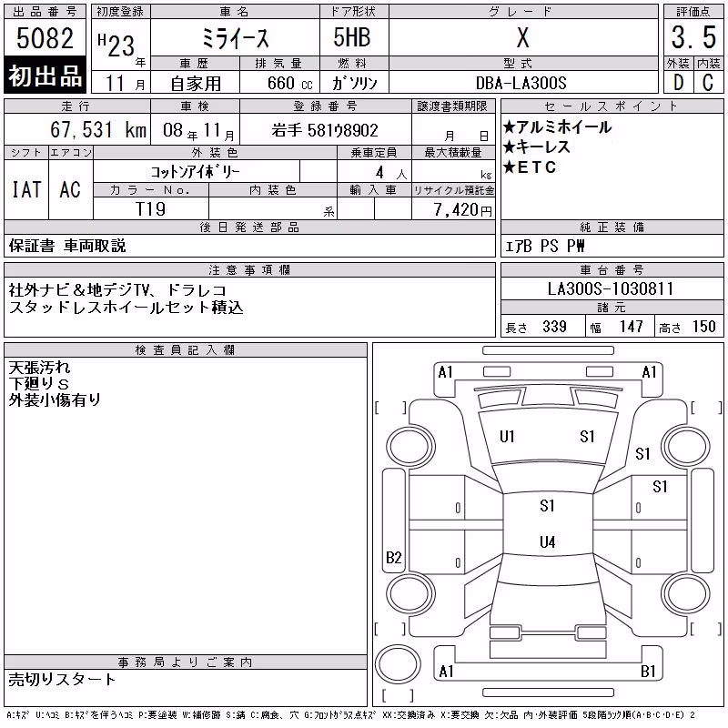Click exterior grade D
This screenshot has width=728, height=728.
click(x=678, y=83)
